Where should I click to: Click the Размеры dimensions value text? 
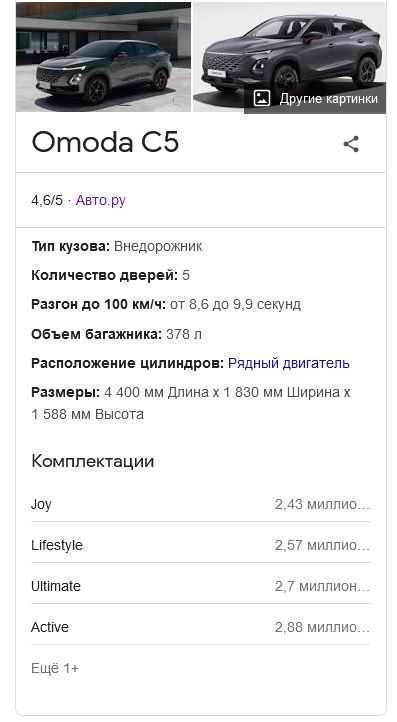(x=191, y=403)
